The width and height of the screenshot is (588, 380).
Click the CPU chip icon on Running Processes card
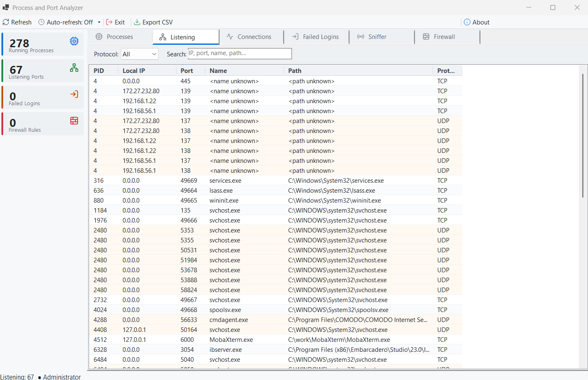[x=74, y=41]
